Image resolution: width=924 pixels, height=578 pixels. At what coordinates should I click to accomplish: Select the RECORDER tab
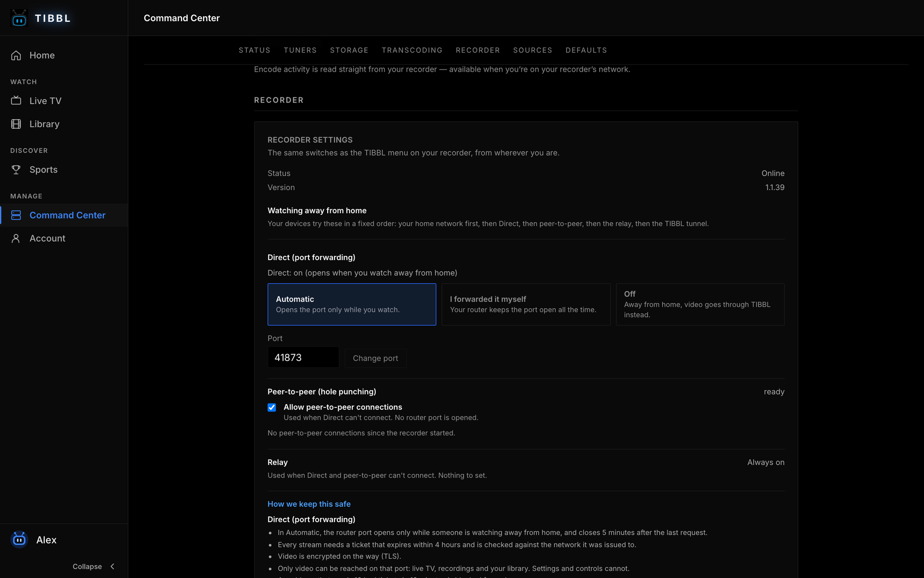coord(478,50)
